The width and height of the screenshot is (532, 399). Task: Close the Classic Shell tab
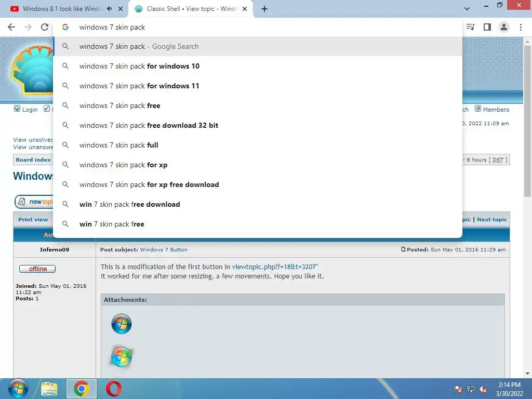(x=245, y=9)
